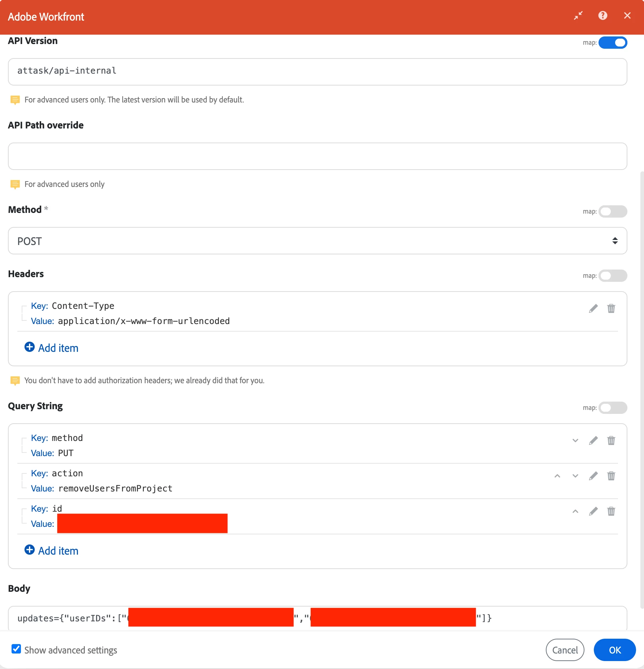This screenshot has width=644, height=669.
Task: Edit the method query string item
Action: tap(593, 441)
